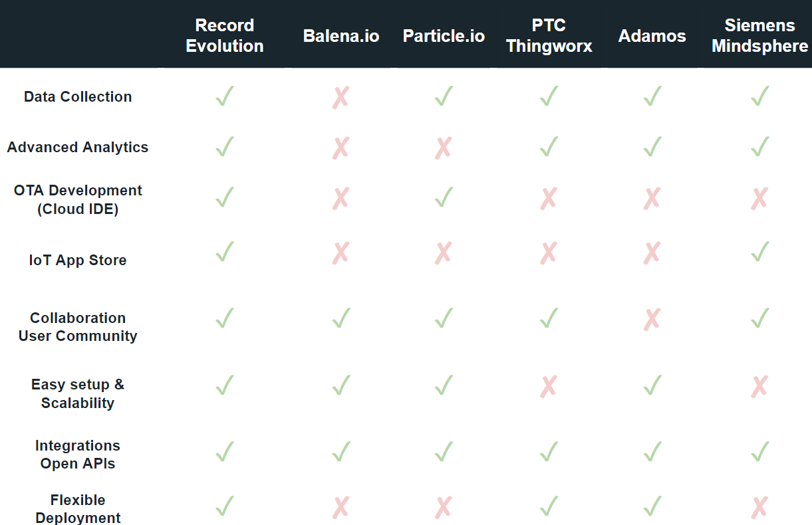Click Siemens Mindsphere's IoT App Store checkmark

click(x=759, y=252)
